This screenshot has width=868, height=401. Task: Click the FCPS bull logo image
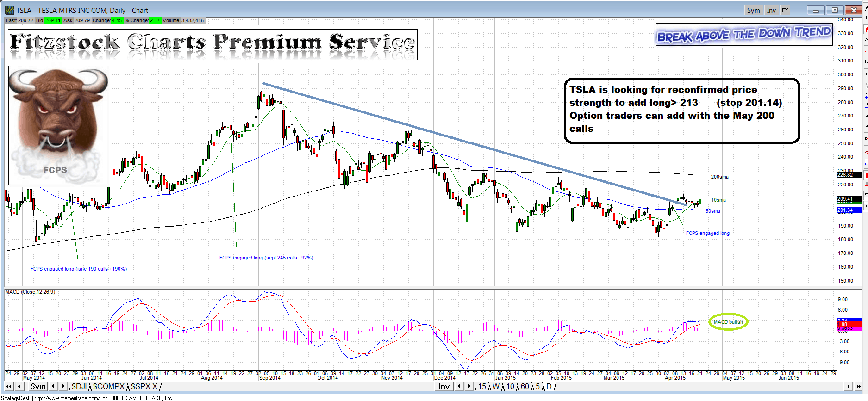click(58, 125)
